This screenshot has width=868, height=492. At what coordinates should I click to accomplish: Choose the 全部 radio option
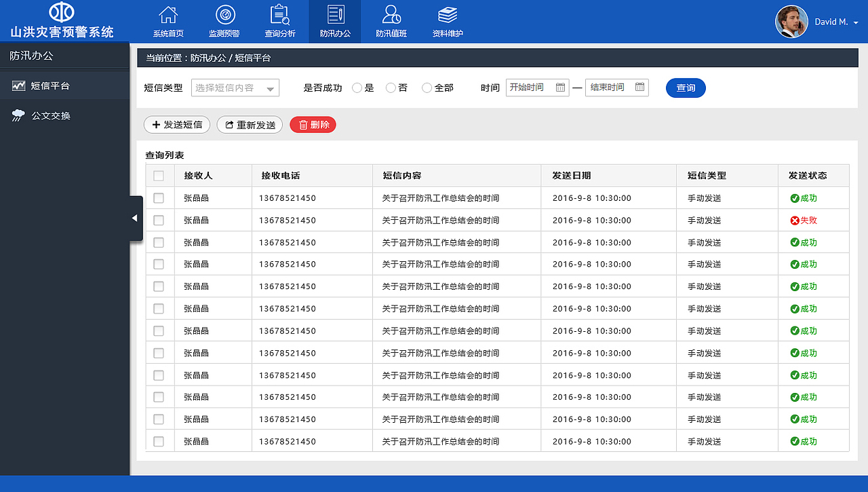427,88
